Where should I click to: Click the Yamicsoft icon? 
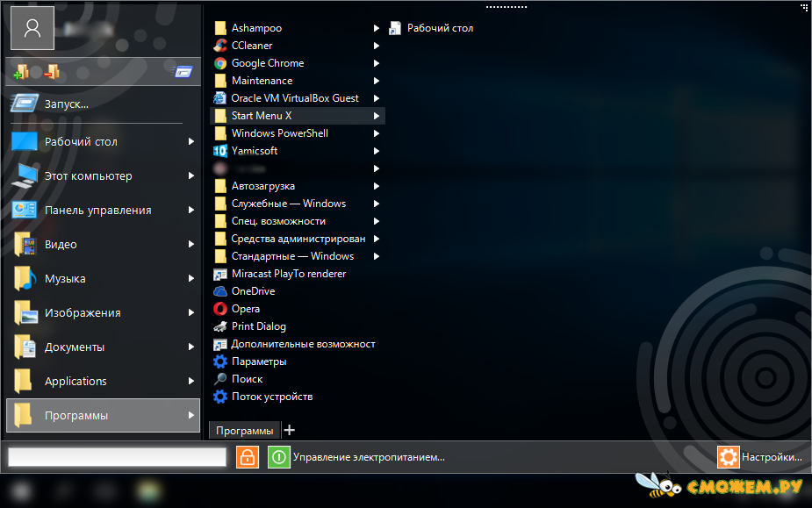pos(220,151)
